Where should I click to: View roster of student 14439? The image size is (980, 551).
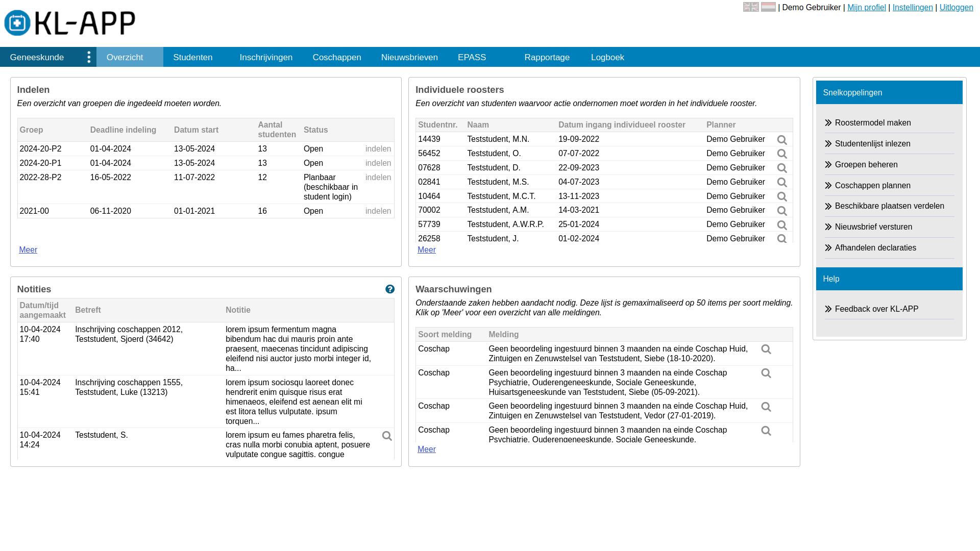[x=782, y=140]
